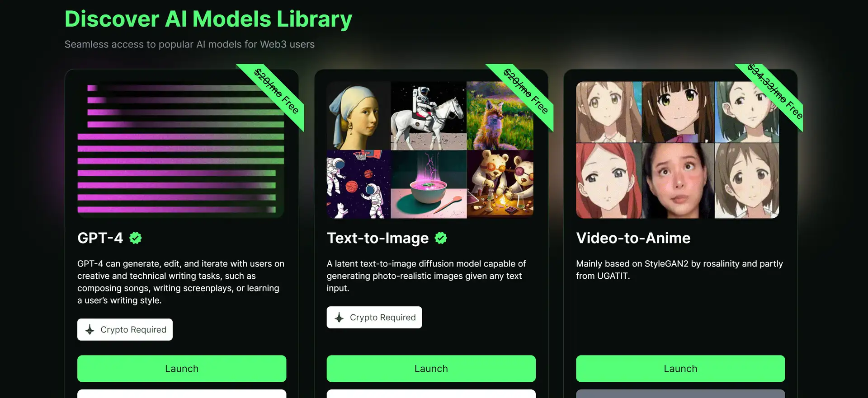Click the Video-to-Anime card title

tap(633, 238)
